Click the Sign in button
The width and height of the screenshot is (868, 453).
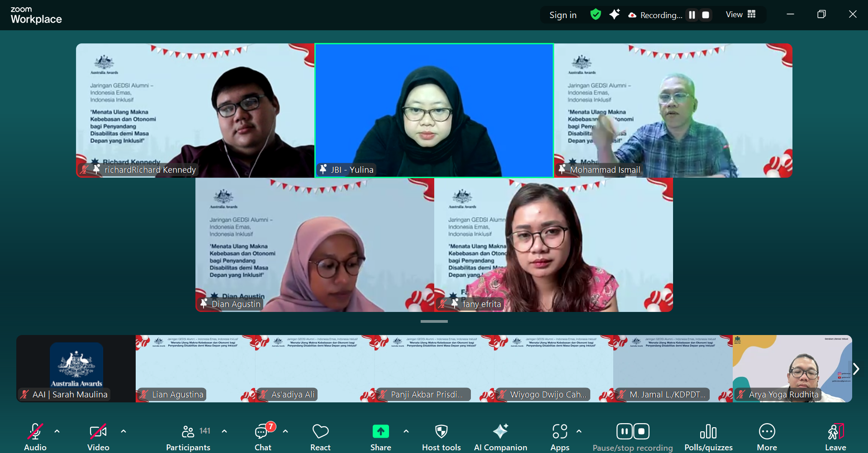tap(563, 15)
